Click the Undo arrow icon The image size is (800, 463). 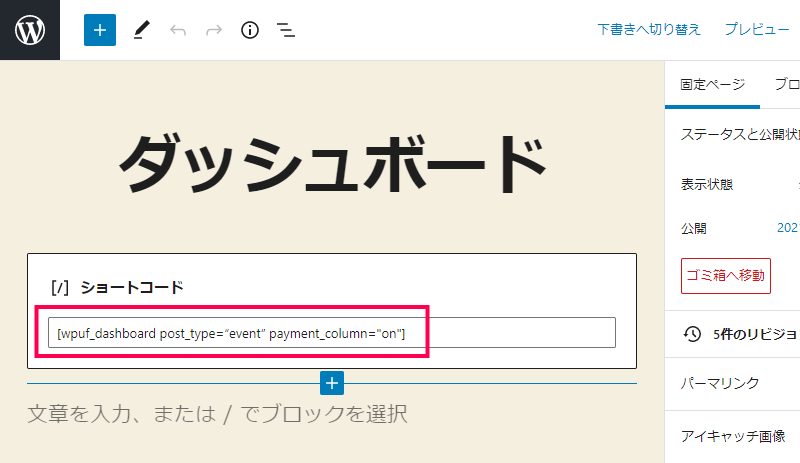tap(178, 30)
